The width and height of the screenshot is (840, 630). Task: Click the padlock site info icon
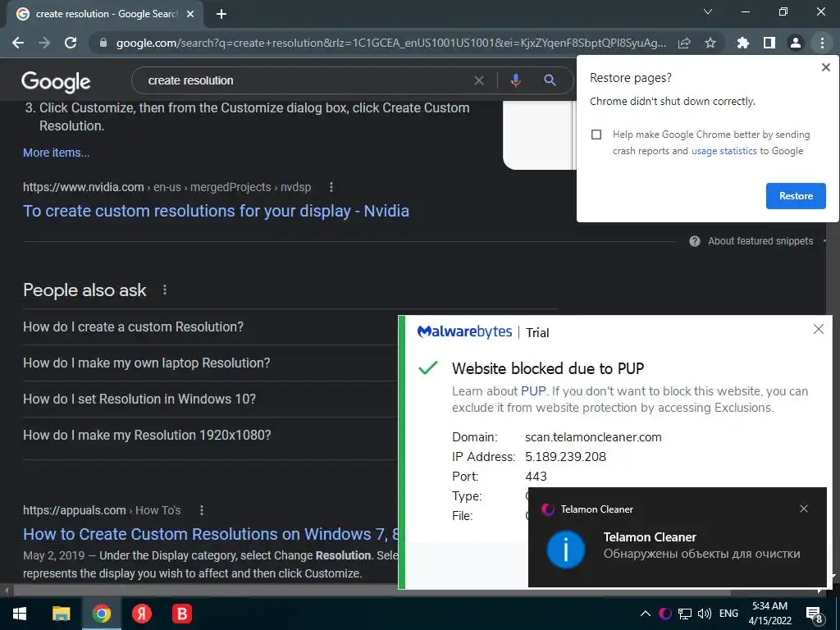click(x=103, y=43)
